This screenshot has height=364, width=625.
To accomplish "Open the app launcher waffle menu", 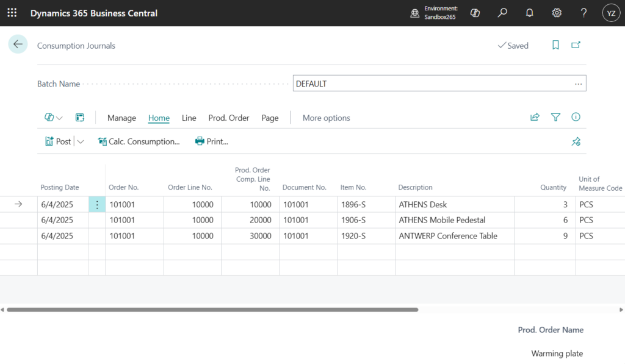I will [x=12, y=13].
